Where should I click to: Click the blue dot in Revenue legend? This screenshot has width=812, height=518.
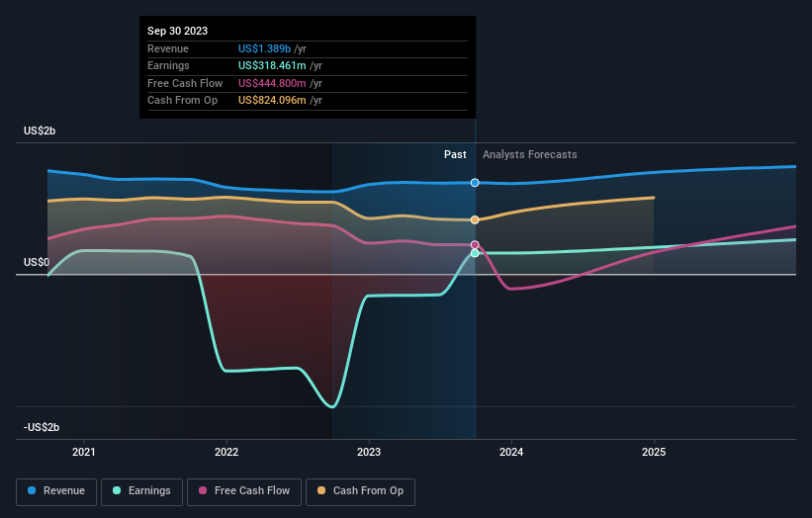pos(32,490)
